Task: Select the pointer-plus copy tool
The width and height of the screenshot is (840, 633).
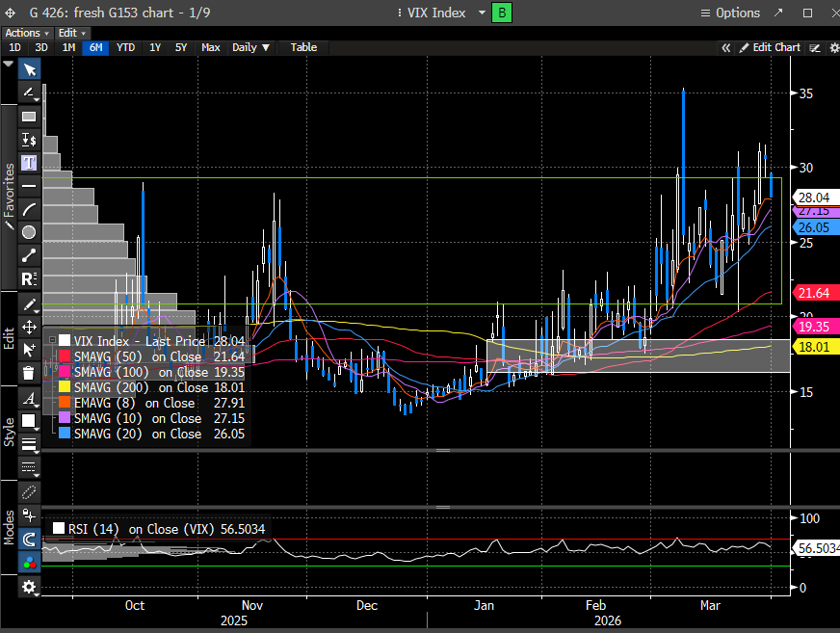Action: 29,350
